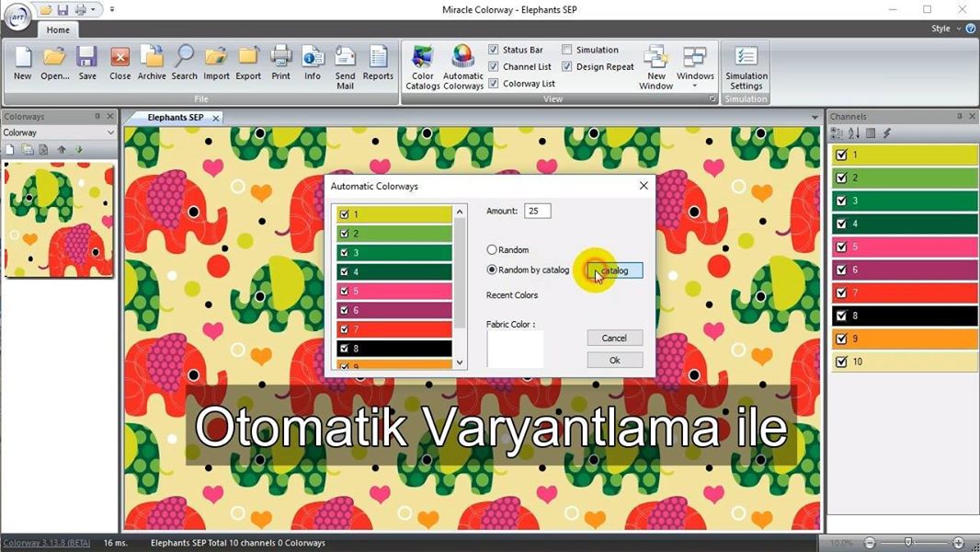Uncheck channel 5 in the Automatic Colorways dialog

[344, 292]
